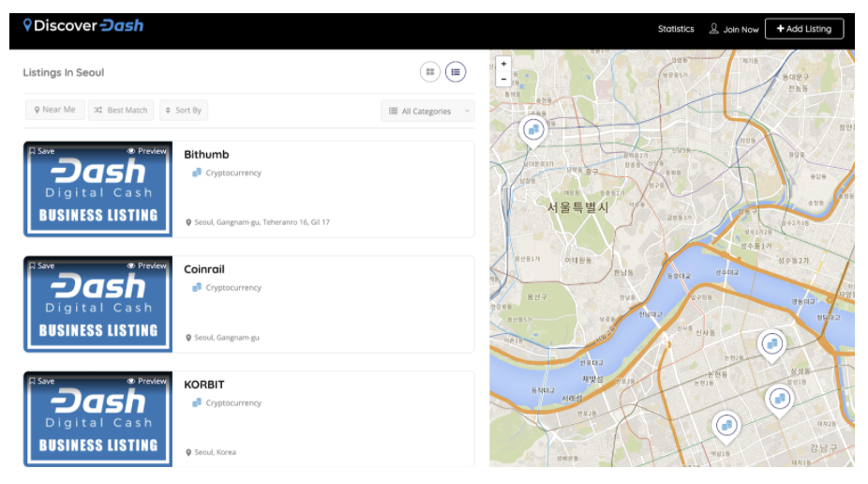868x484 pixels.
Task: Open the Coinrail listing title
Action: coord(203,269)
